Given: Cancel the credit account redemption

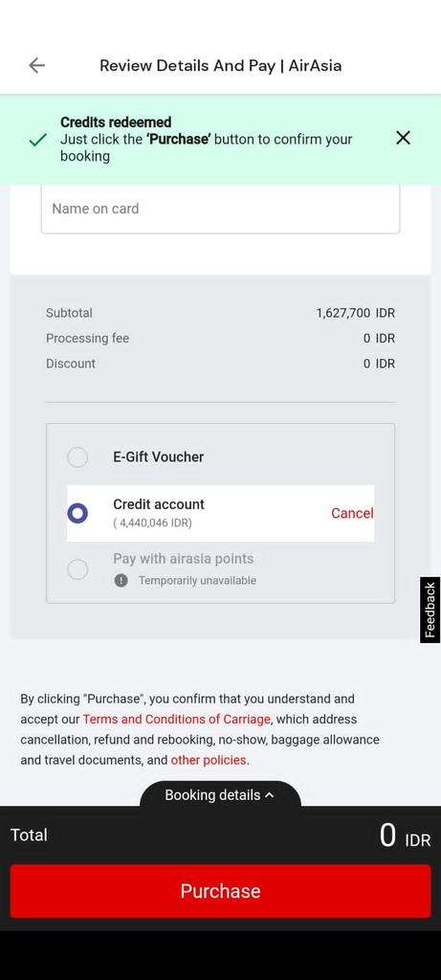Looking at the screenshot, I should point(352,513).
